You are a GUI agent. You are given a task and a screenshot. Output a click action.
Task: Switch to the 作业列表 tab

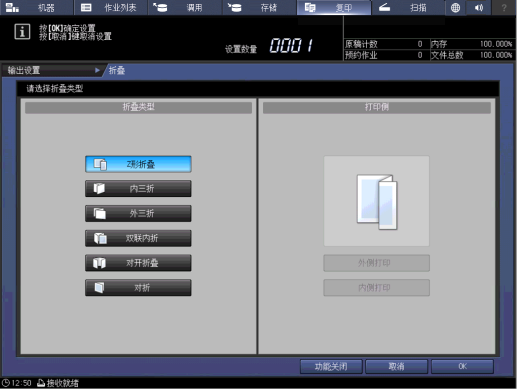[x=111, y=7]
